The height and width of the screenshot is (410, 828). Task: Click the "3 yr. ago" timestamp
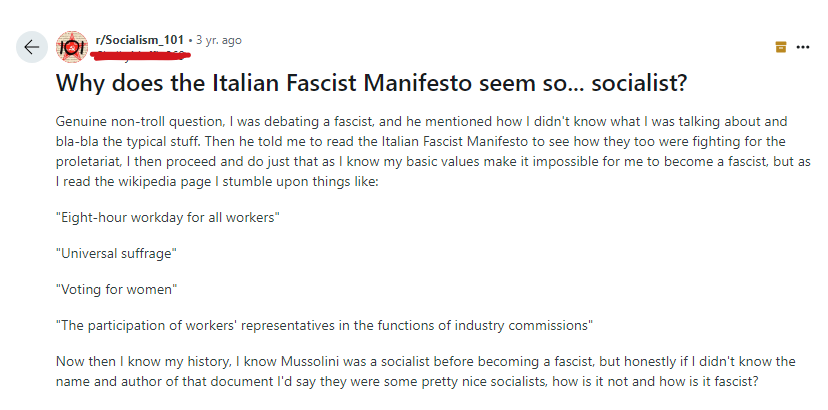(218, 40)
